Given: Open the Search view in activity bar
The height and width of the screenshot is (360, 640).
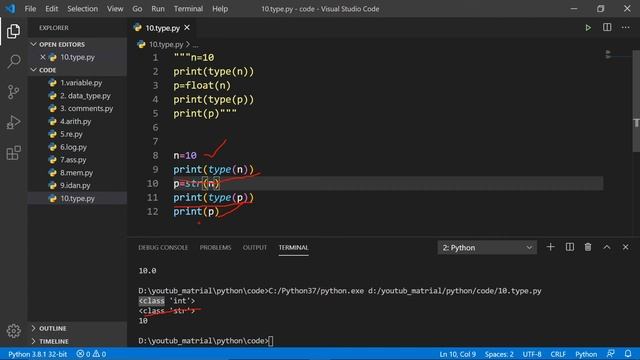Looking at the screenshot, I should (x=13, y=62).
